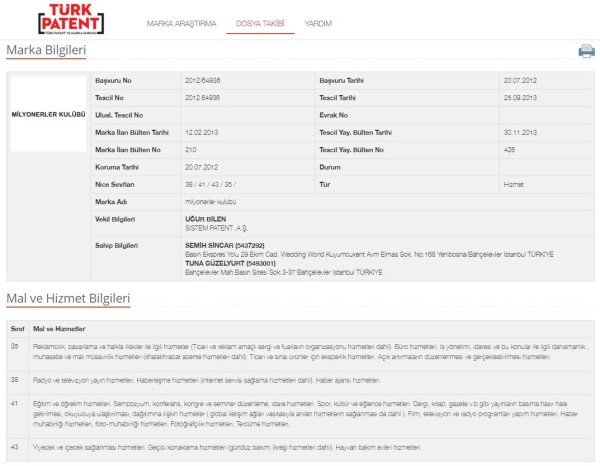Screen dimensions: 600x466
Task: Click the Türk Patent logo
Action: pyautogui.click(x=73, y=20)
